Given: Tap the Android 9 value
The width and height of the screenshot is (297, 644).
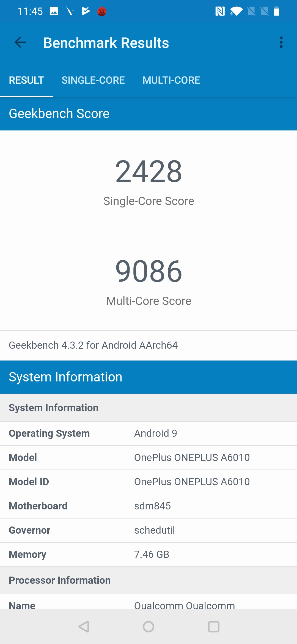Looking at the screenshot, I should pyautogui.click(x=156, y=433).
